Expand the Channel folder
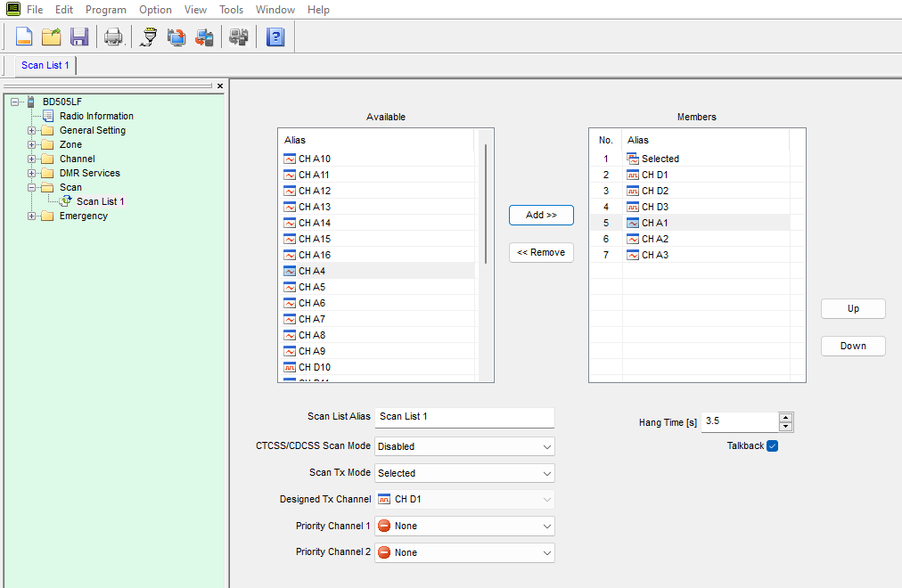Viewport: 902px width, 588px height. (x=31, y=159)
